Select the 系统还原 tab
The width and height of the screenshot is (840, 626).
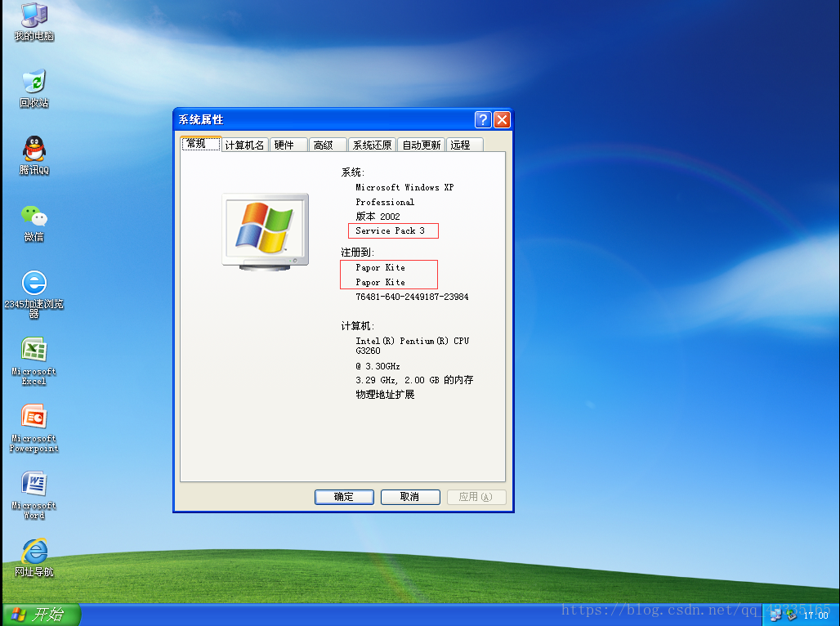pos(372,145)
